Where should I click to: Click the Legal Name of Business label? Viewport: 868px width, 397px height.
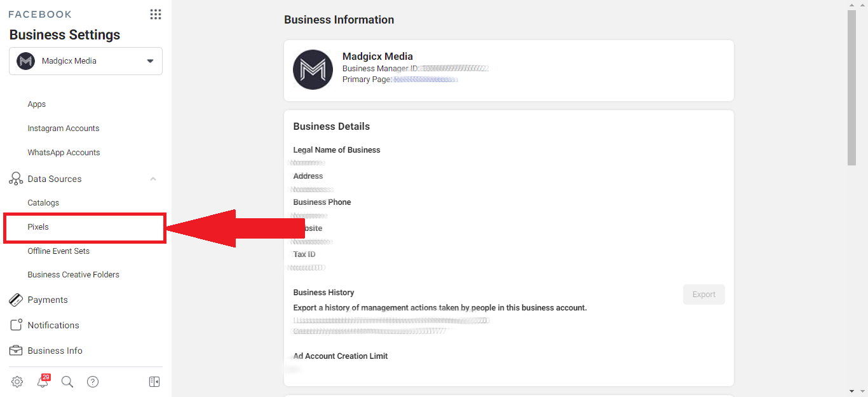[x=337, y=150]
